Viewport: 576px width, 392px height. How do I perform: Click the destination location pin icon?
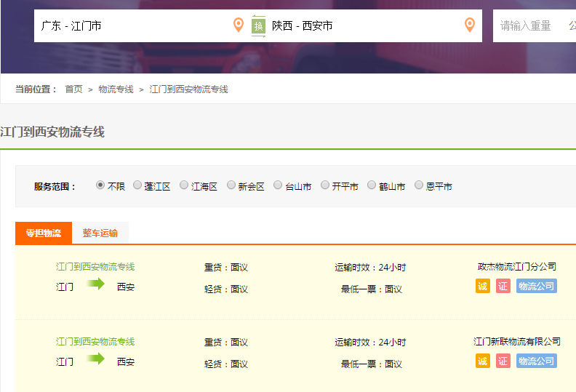[470, 25]
